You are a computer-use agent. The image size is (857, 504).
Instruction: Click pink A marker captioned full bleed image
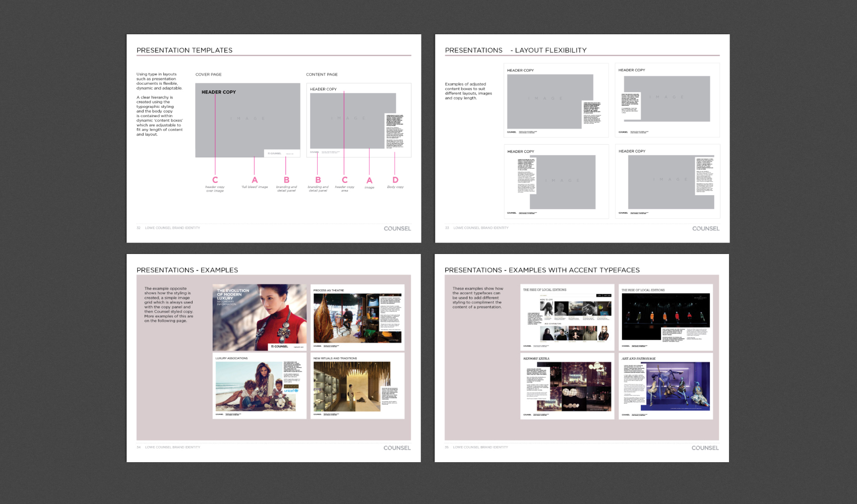[x=255, y=180]
